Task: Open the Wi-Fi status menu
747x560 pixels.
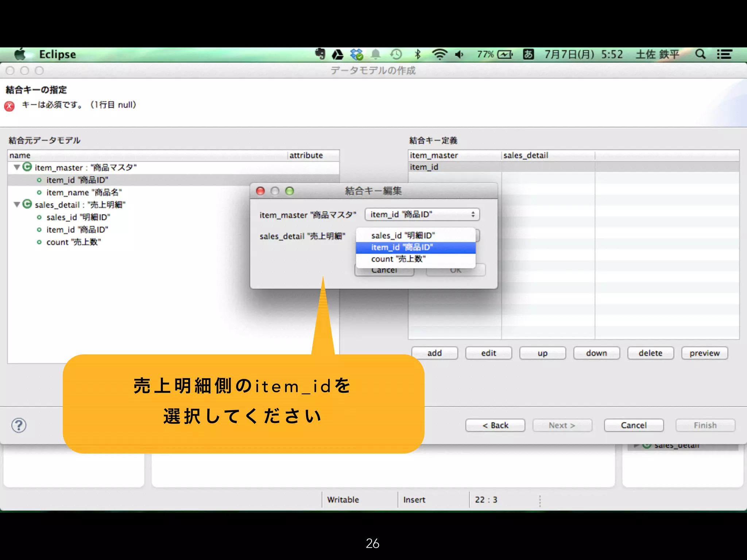Action: 439,55
